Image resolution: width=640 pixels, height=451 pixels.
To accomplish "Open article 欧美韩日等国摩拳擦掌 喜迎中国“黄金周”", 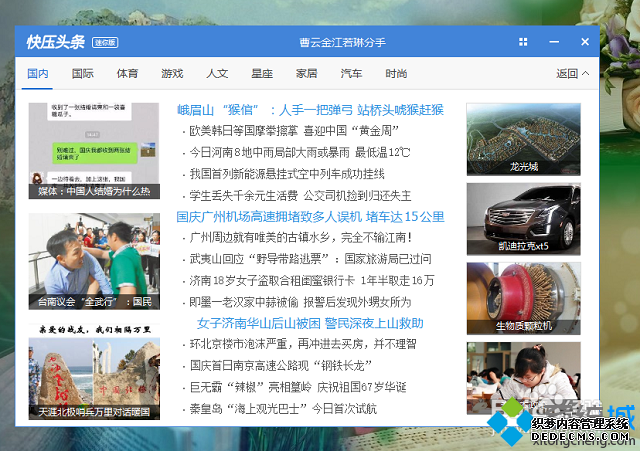I will pos(294,131).
